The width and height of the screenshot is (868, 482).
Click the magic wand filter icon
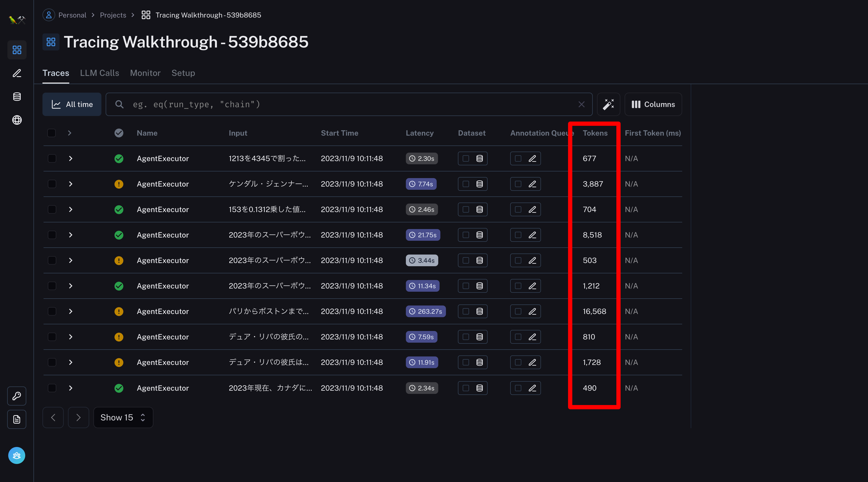[x=608, y=104]
